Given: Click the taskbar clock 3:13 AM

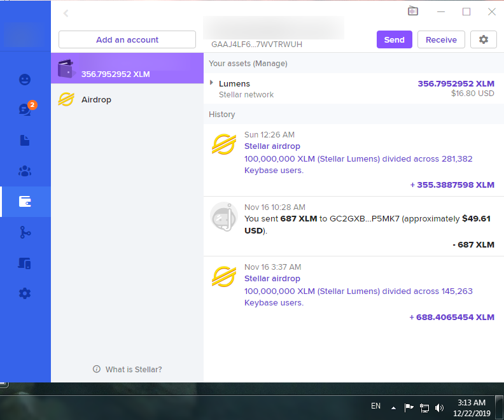Looking at the screenshot, I should coord(472,408).
